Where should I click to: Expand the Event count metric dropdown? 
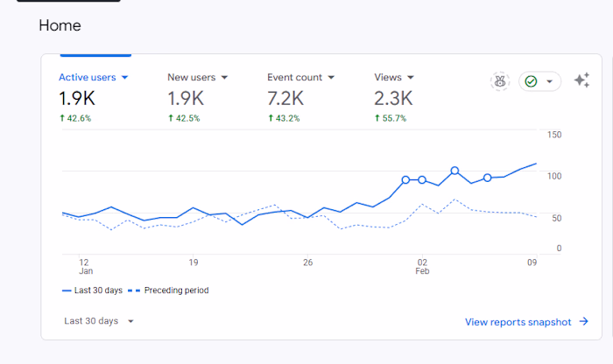click(x=331, y=77)
